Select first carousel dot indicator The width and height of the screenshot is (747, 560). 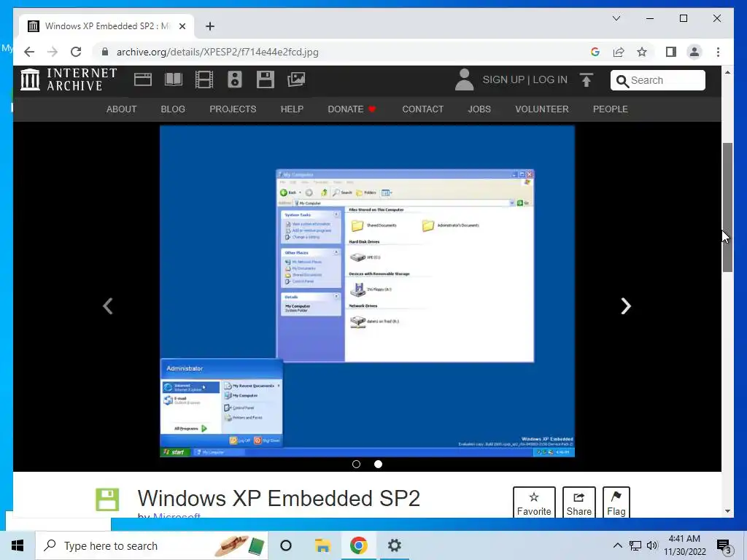tap(356, 464)
